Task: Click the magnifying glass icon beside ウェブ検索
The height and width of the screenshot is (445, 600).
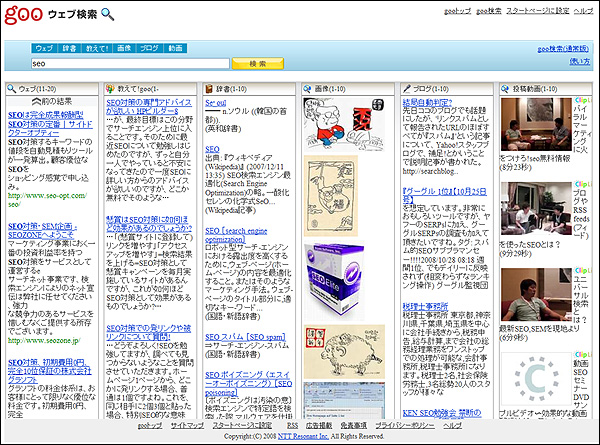Action: click(108, 14)
